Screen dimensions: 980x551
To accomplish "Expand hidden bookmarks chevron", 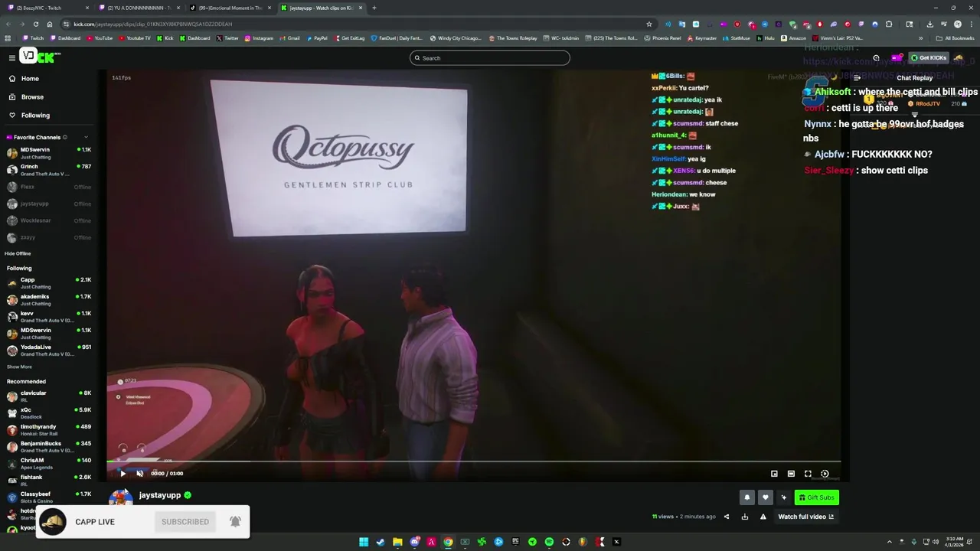I will click(920, 37).
